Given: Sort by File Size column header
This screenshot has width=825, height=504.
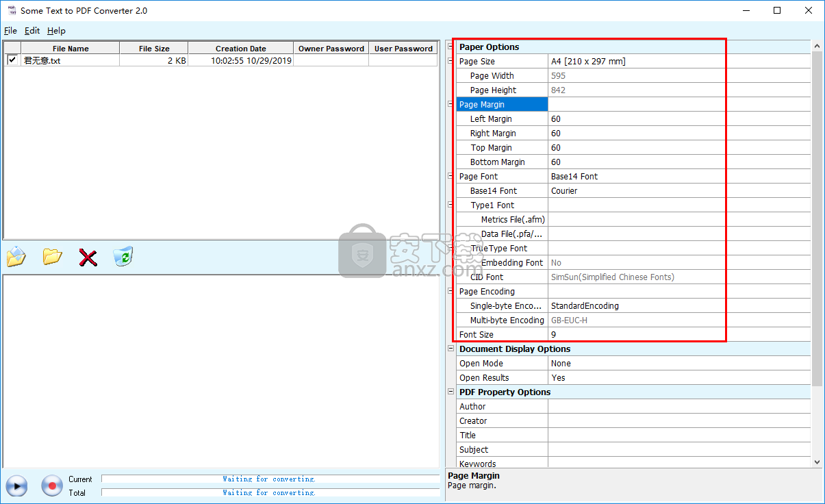Looking at the screenshot, I should 154,49.
